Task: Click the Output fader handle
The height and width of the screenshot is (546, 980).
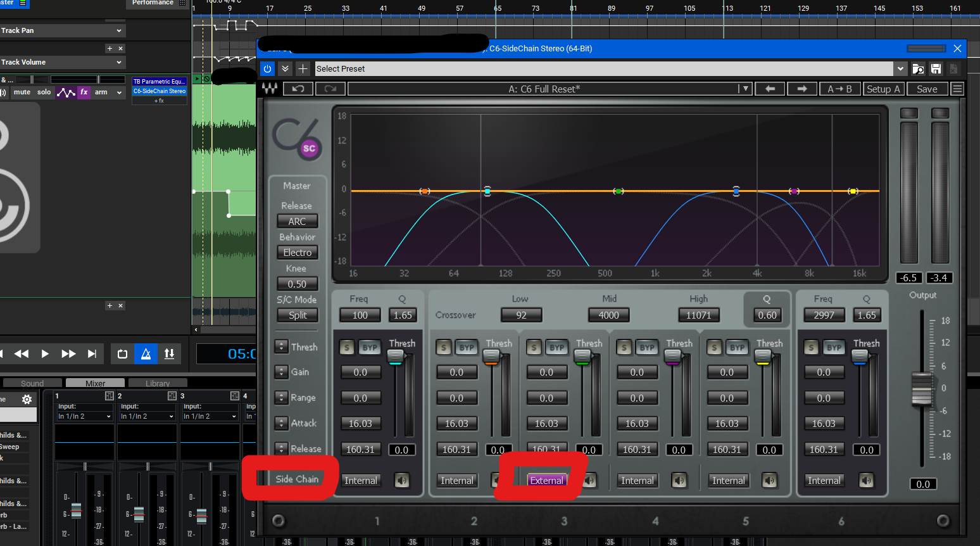Action: (922, 389)
